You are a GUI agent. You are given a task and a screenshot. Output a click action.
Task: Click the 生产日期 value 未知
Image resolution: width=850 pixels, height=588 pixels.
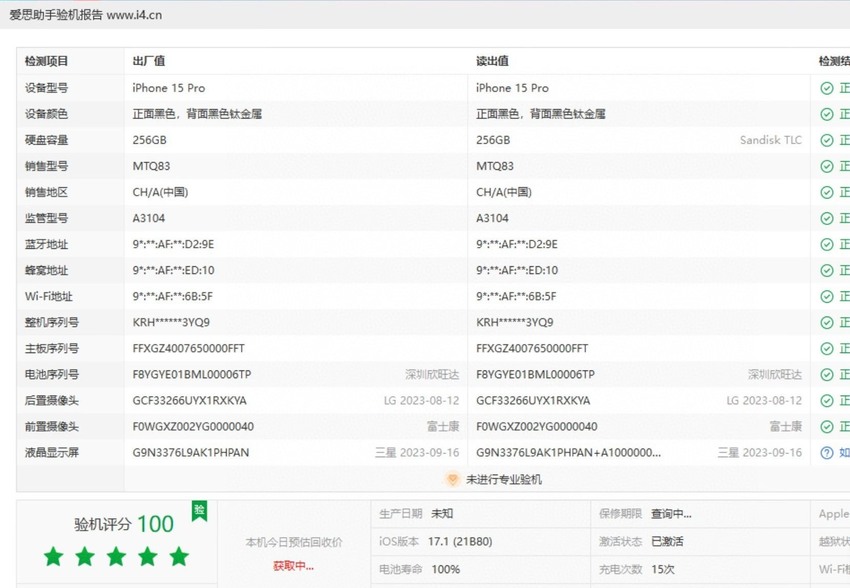click(x=442, y=513)
